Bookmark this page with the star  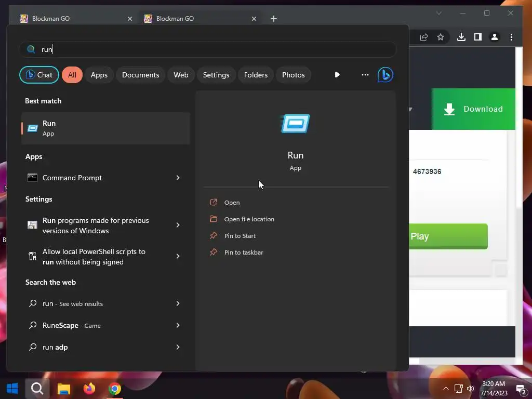tap(441, 37)
